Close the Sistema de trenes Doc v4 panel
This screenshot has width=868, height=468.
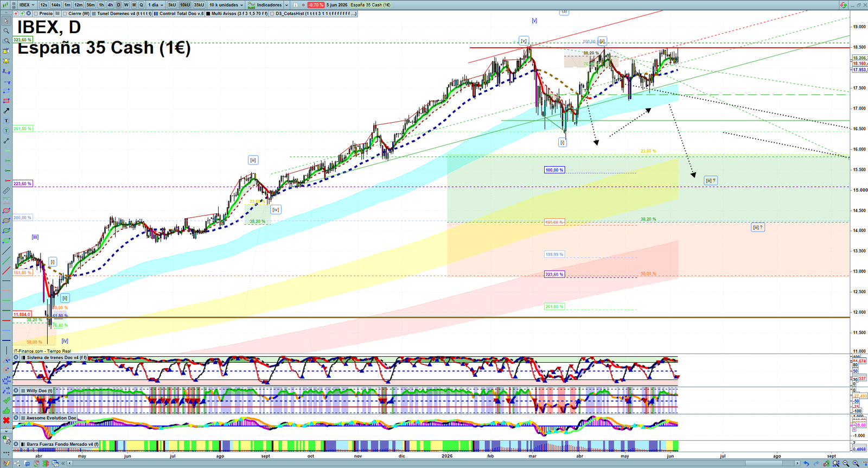pyautogui.click(x=16, y=358)
